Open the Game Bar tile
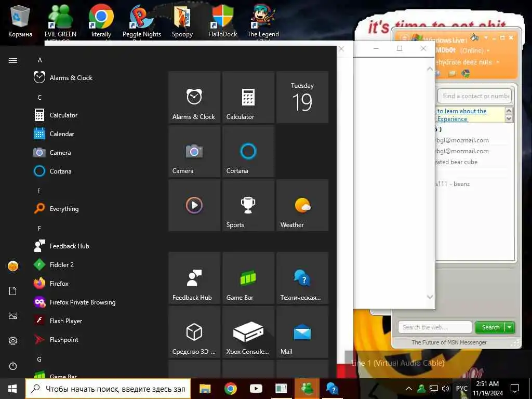Screen dimensions: 532x399 248,278
